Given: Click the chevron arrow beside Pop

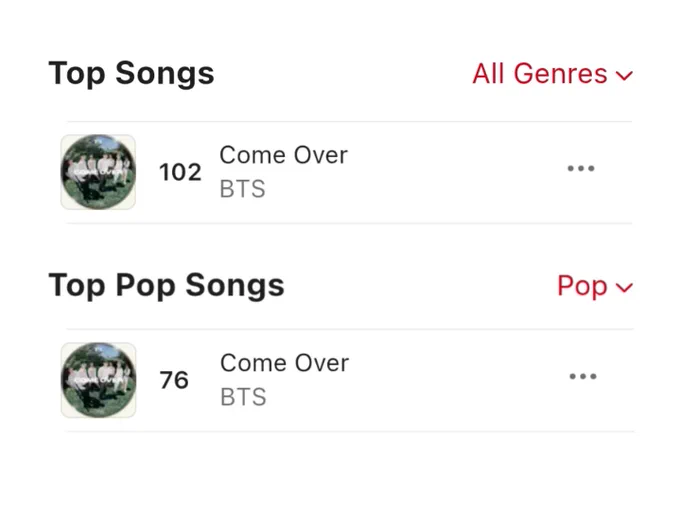Looking at the screenshot, I should [x=624, y=288].
